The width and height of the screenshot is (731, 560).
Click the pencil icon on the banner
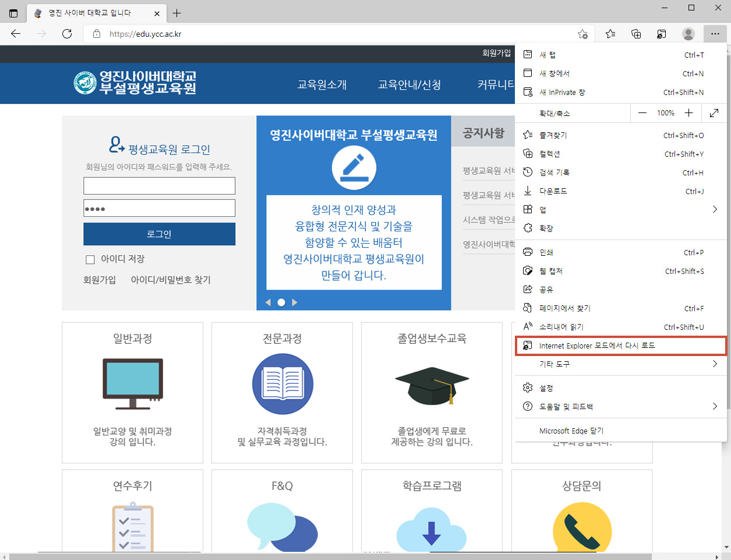(x=354, y=168)
